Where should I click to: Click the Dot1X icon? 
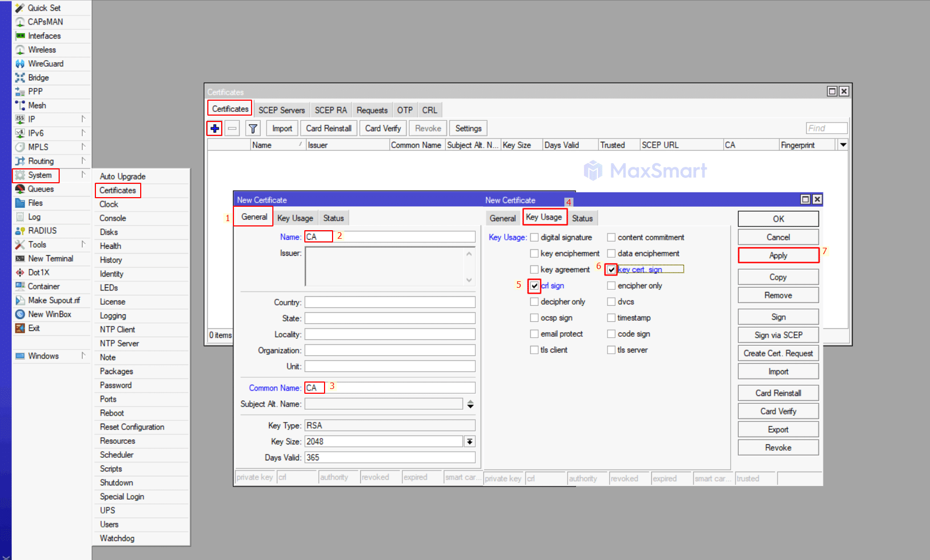20,272
